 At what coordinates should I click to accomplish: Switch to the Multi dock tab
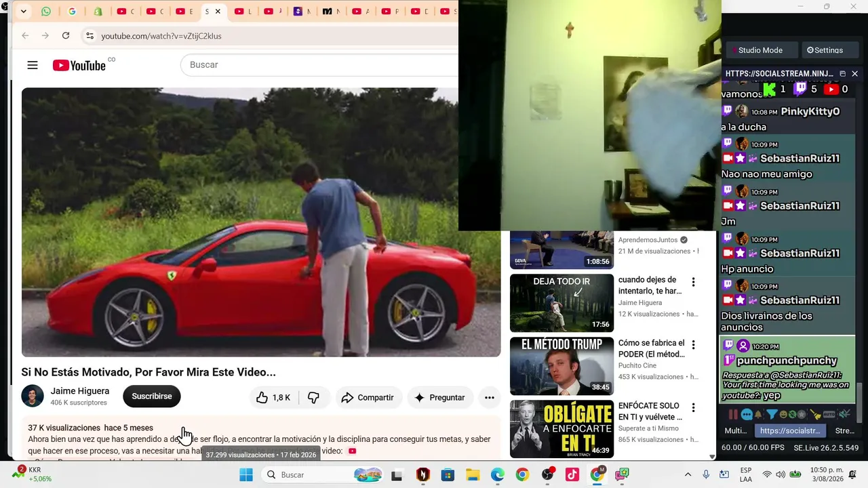click(736, 430)
